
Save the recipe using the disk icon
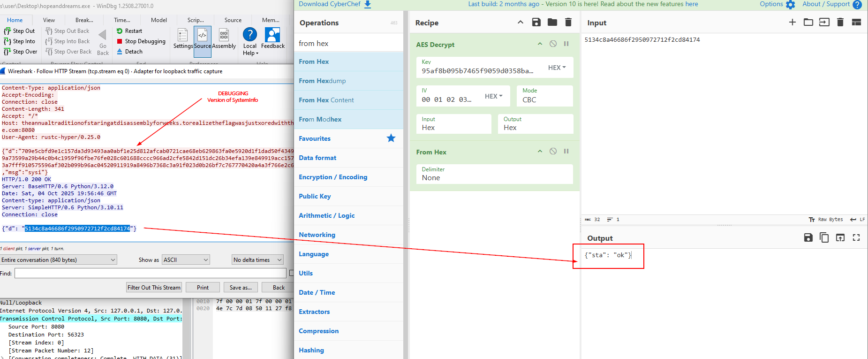(x=536, y=23)
